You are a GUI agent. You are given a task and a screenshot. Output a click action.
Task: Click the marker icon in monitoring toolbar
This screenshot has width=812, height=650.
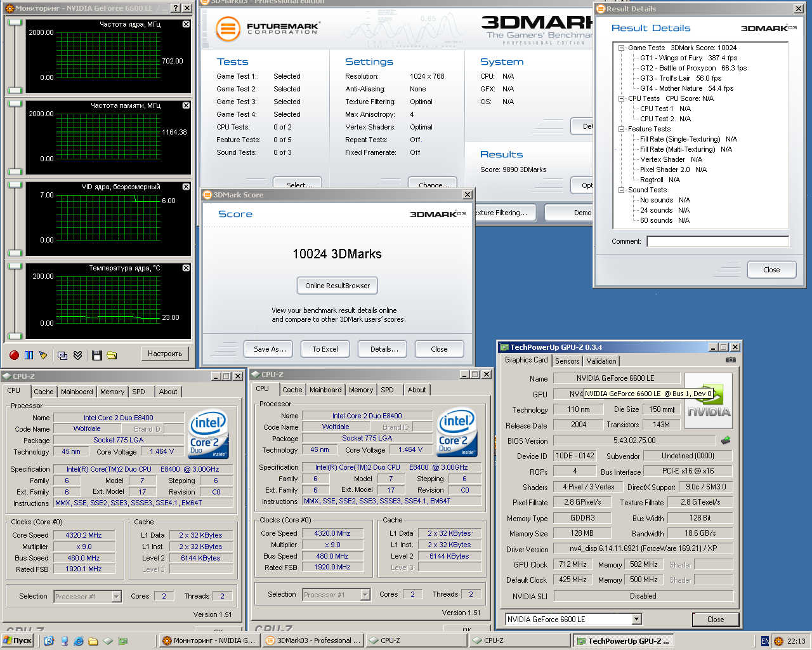point(43,355)
